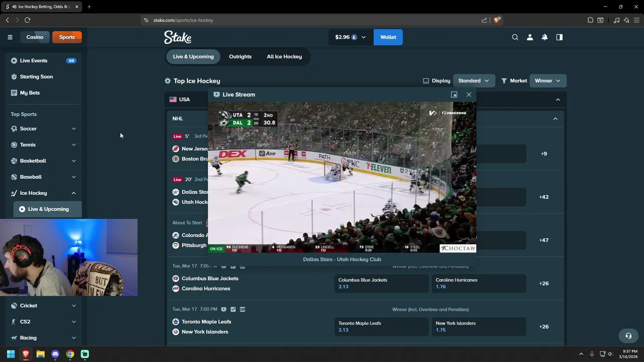Show +42 more markets for Dallas game
The height and width of the screenshot is (362, 644).
544,197
